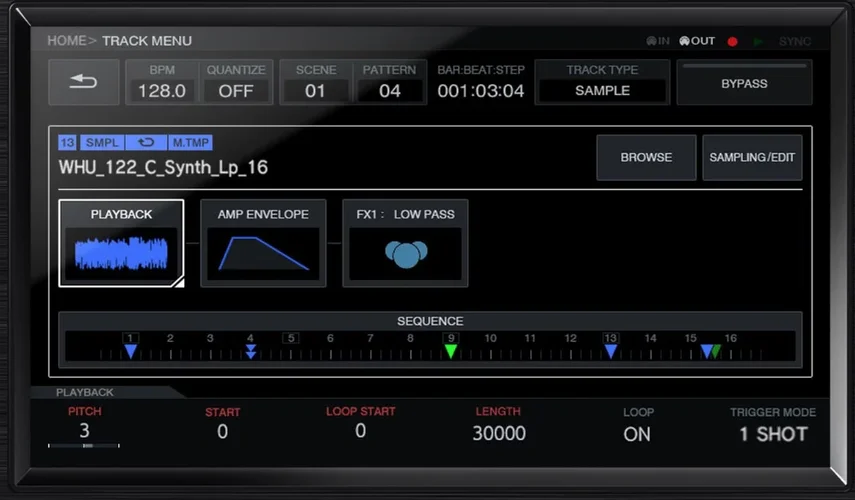The height and width of the screenshot is (500, 855).
Task: Click the SYNC indicator
Action: (795, 41)
